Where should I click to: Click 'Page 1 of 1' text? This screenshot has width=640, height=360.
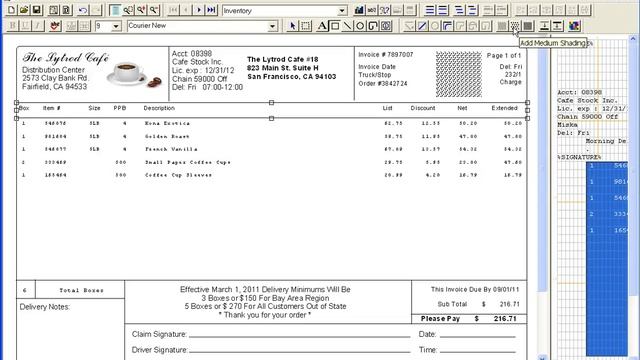point(504,56)
